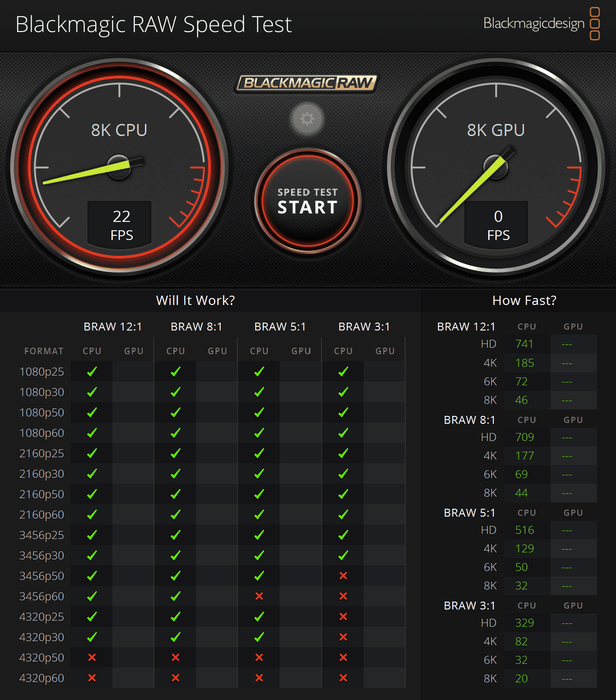
Task: Click the 1080p25 BRAW 12:1 CPU checkmark
Action: (x=92, y=371)
